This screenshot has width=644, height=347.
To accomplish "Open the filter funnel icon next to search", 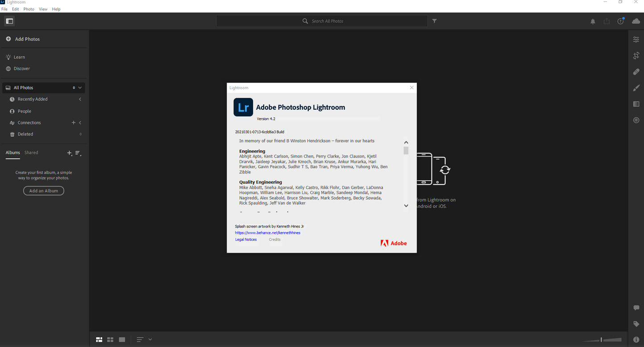I will [434, 21].
